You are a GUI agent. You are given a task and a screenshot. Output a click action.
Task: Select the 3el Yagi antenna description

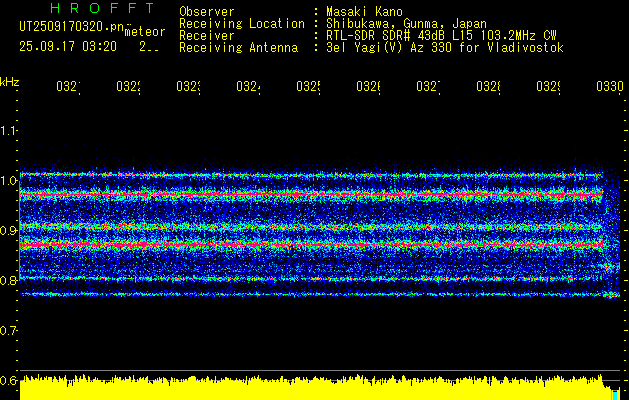click(x=444, y=48)
